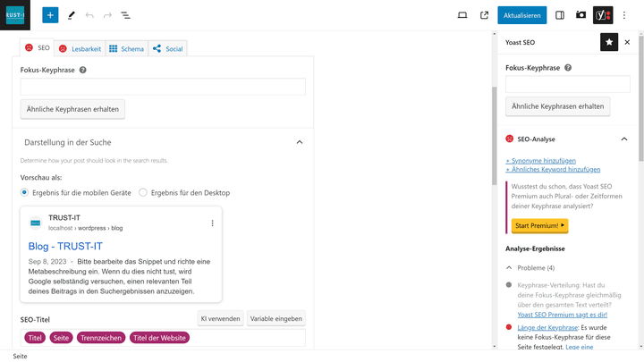Image resolution: width=644 pixels, height=362 pixels.
Task: Click the camera icon in top toolbar
Action: [580, 15]
